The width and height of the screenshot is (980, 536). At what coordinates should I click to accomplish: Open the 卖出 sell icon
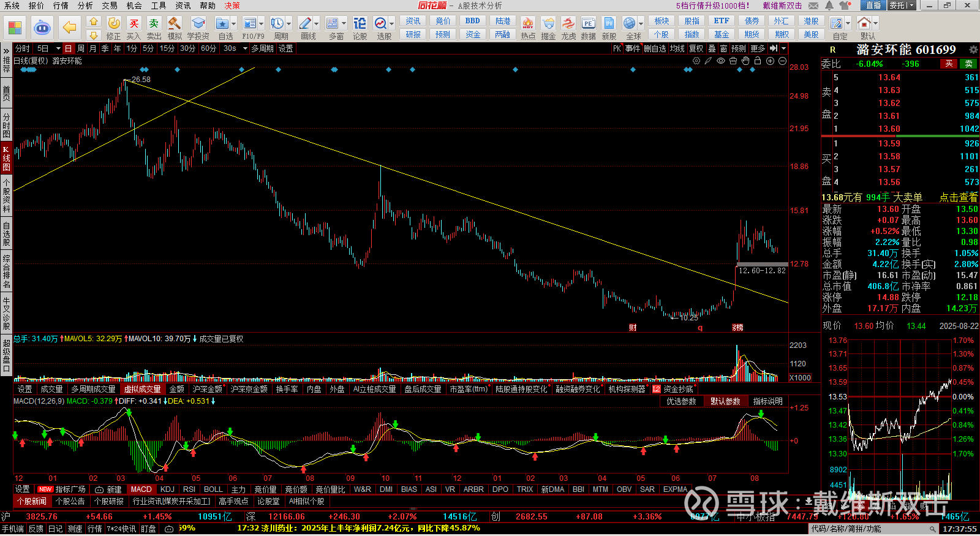point(154,23)
